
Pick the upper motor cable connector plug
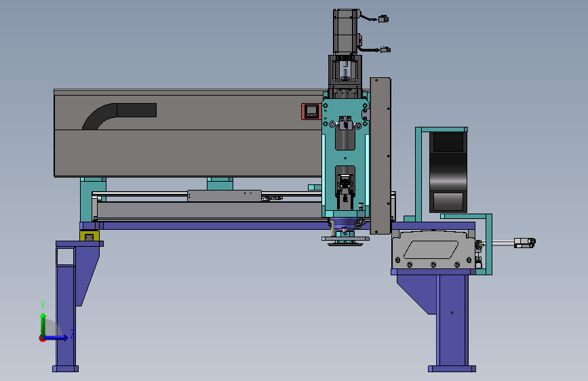[x=383, y=19]
